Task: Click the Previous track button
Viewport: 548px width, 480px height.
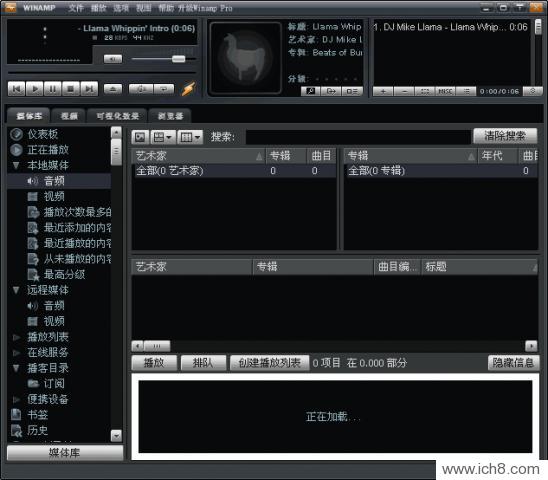Action: click(x=16, y=89)
